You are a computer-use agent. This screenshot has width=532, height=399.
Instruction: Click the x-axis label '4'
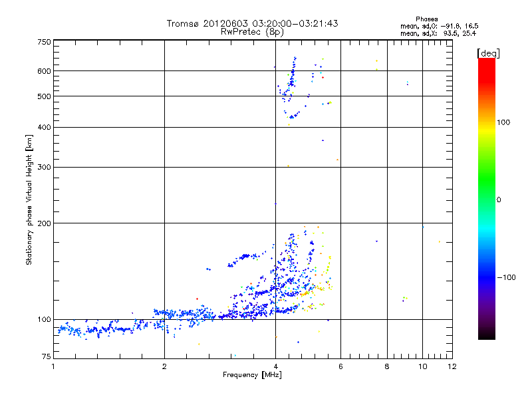275,366
